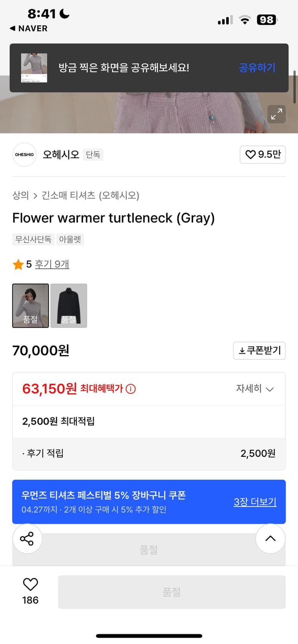
Task: Tap the expand arrows on the product photo
Action: tap(276, 114)
